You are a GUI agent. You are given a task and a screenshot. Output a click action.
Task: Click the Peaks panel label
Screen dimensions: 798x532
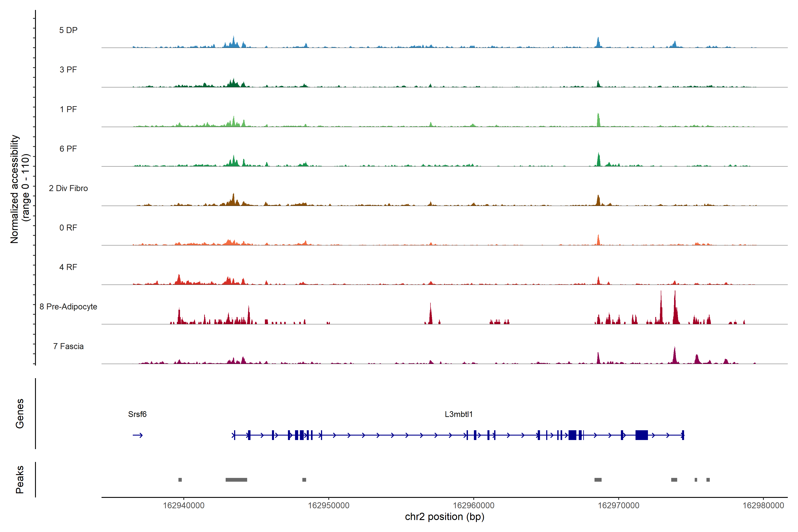(20, 479)
